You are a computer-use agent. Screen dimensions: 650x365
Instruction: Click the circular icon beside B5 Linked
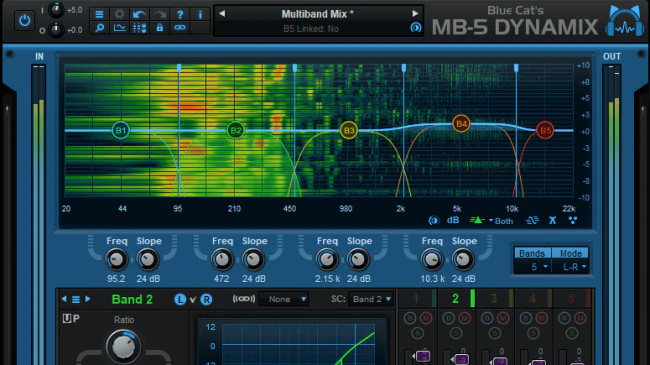(x=415, y=28)
